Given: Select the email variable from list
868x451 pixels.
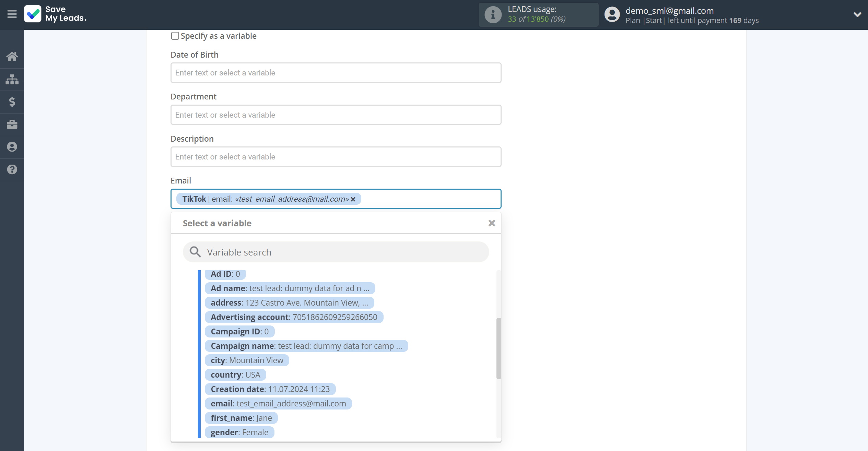Looking at the screenshot, I should pyautogui.click(x=279, y=403).
